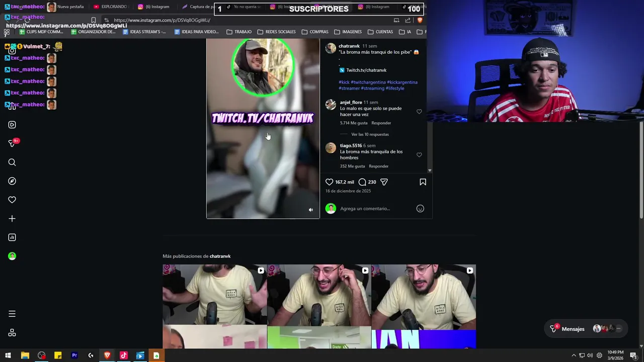The width and height of the screenshot is (644, 362).
Task: Open anjel_flore's profile username
Action: [x=351, y=103]
